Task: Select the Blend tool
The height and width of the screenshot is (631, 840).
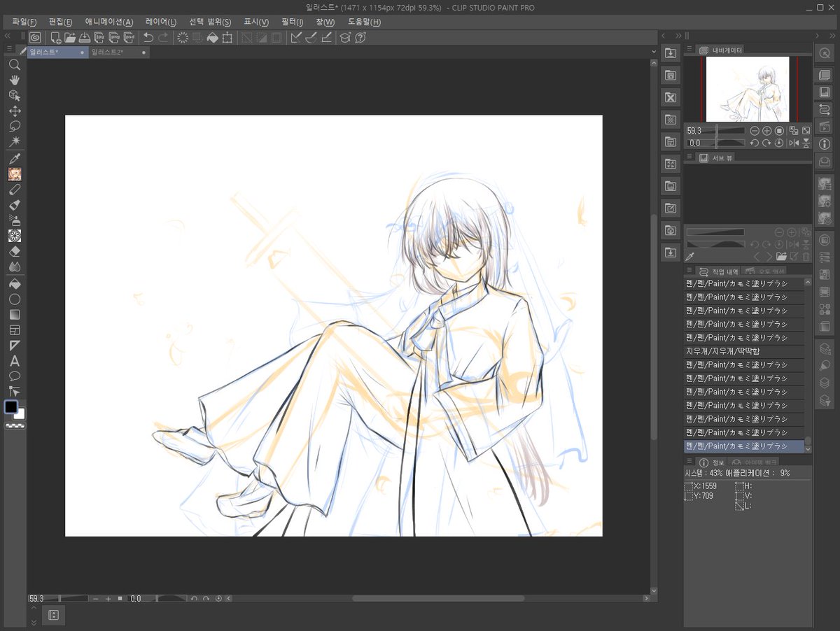Action: point(14,267)
